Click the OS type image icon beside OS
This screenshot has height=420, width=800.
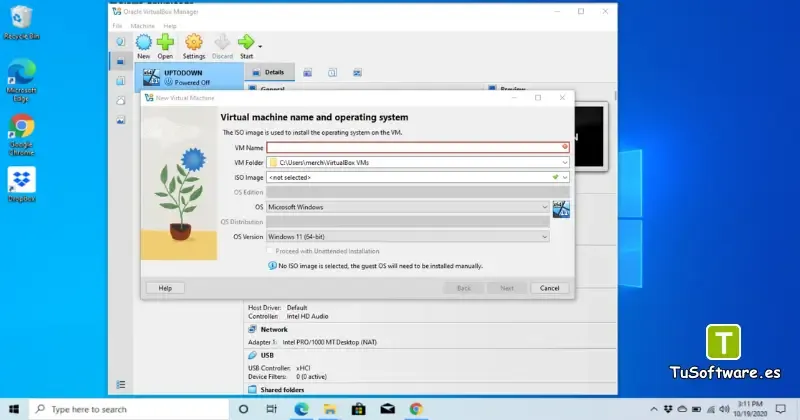coord(561,209)
